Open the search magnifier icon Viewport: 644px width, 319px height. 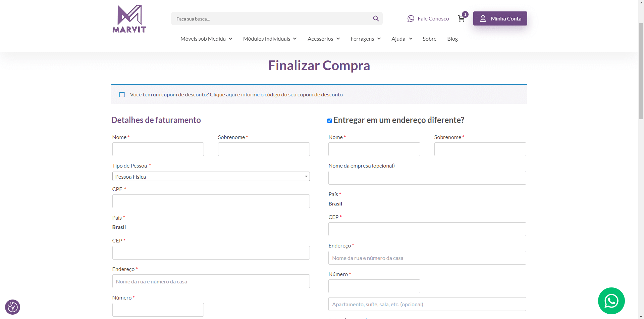pyautogui.click(x=376, y=18)
